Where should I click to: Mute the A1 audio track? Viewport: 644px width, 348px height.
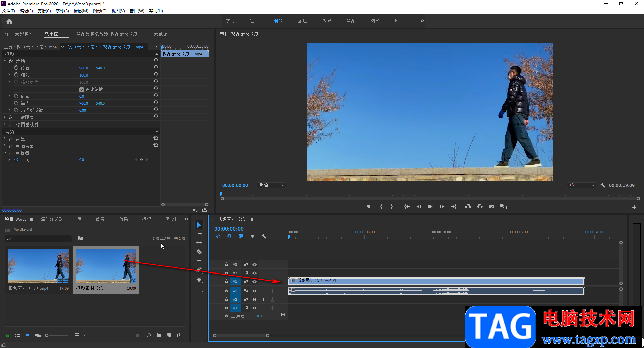click(x=254, y=291)
